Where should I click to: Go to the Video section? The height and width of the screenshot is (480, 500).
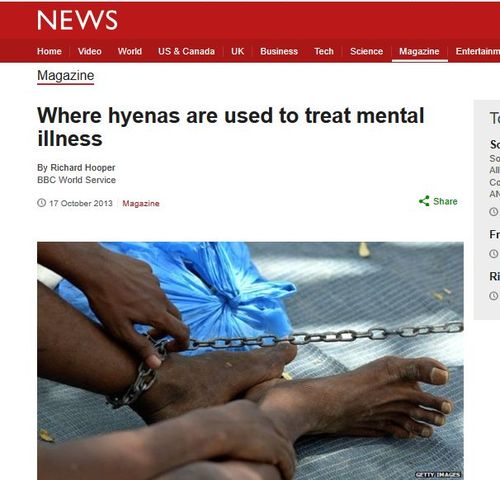pos(90,51)
